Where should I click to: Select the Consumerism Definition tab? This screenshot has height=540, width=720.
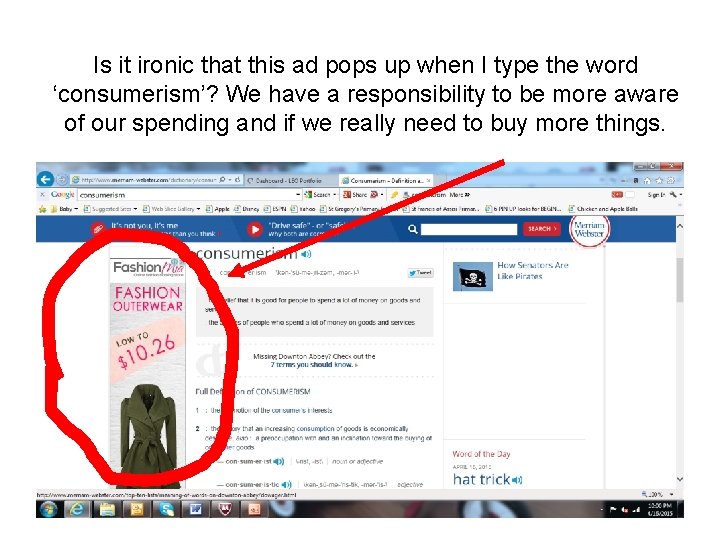point(386,180)
